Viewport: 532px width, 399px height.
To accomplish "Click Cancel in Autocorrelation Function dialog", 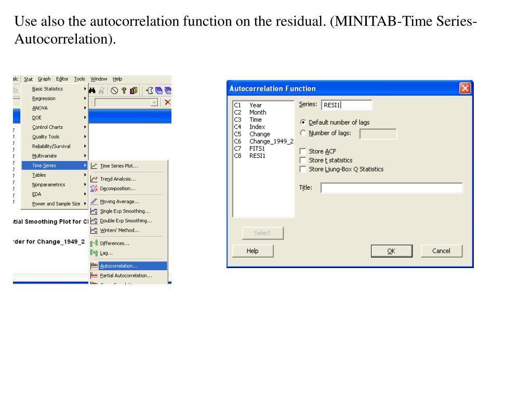I will point(442,251).
